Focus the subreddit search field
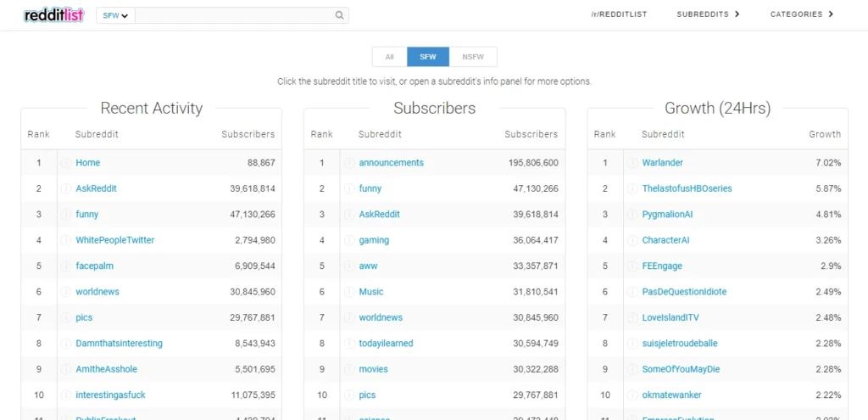This screenshot has width=868, height=420. 235,15
